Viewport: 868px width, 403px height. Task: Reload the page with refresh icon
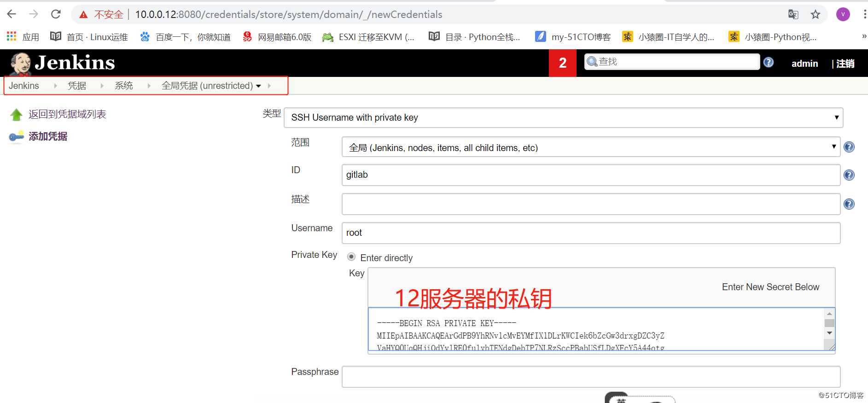[56, 14]
